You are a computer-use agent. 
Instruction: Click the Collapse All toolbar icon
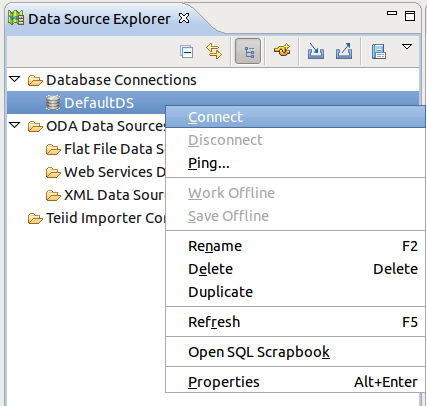coord(186,52)
